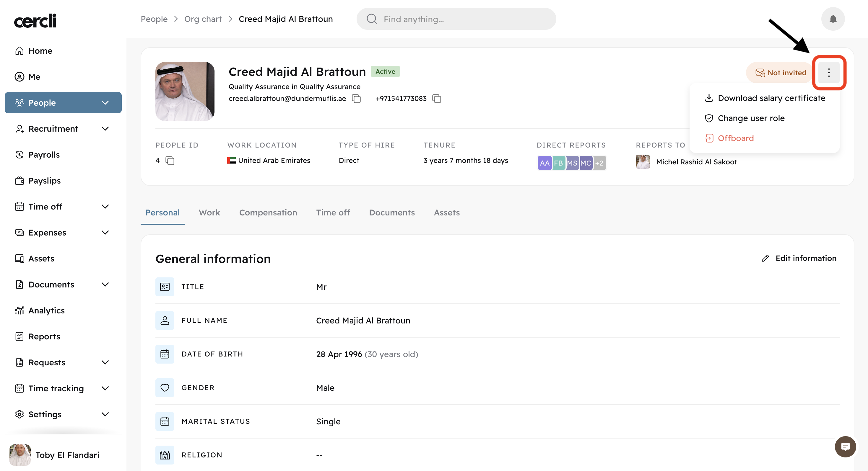Select Download salary certificate option

pyautogui.click(x=771, y=98)
